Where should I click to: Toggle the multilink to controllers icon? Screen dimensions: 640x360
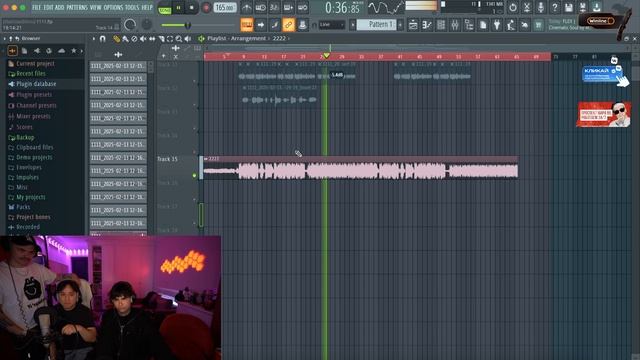pyautogui.click(x=289, y=25)
